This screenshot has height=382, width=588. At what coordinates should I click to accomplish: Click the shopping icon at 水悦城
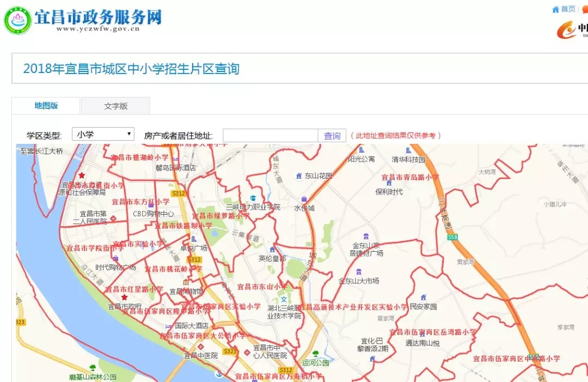(304, 199)
